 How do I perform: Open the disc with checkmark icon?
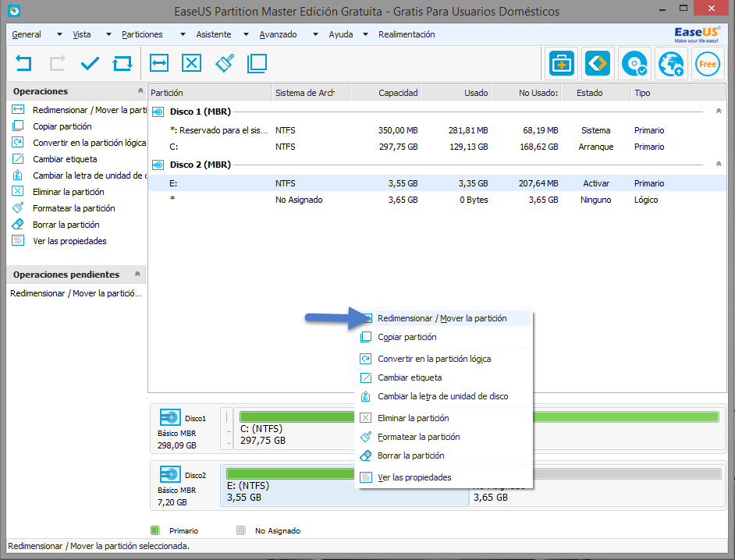(x=634, y=63)
